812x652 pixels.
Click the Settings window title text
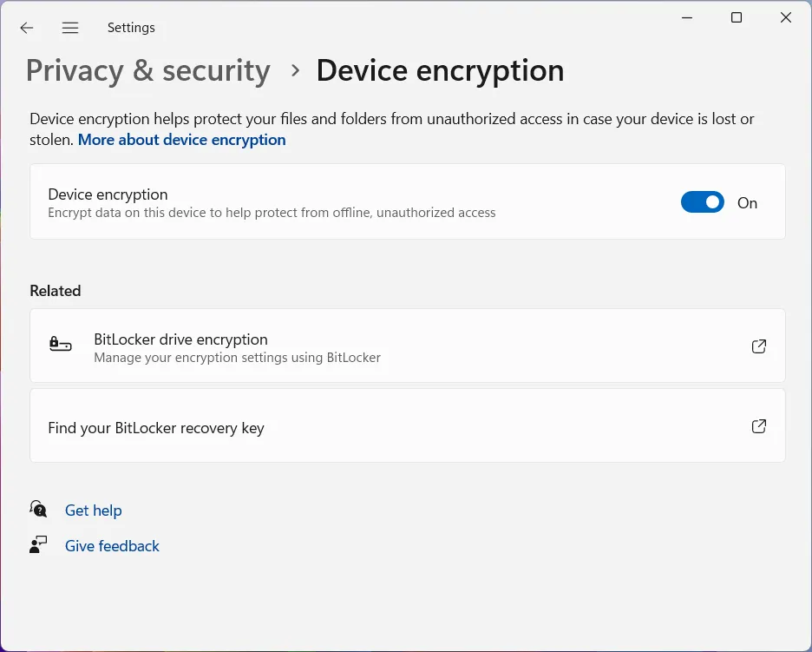(x=131, y=28)
